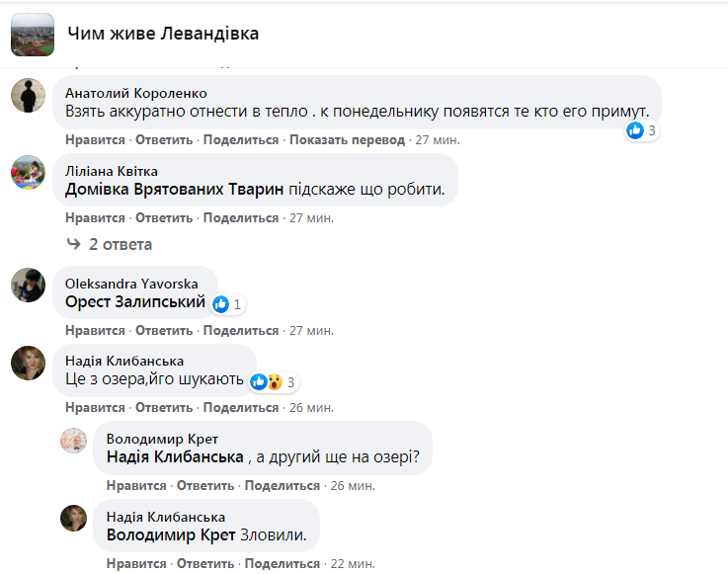Open Надія Клибанська's avatar in the reply
Image resolution: width=728 pixels, height=574 pixels.
coord(74,518)
